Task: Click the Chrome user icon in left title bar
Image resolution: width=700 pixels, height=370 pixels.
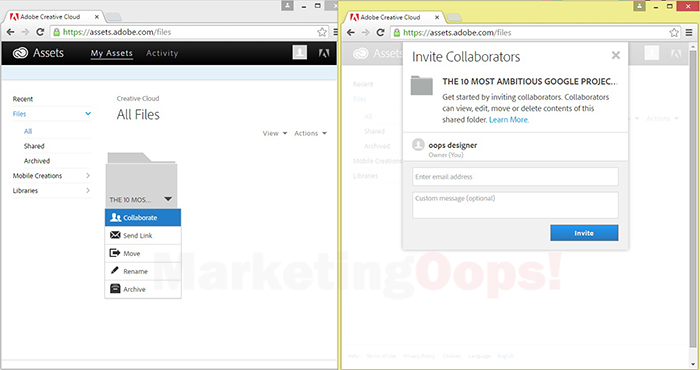Action: tap(288, 6)
